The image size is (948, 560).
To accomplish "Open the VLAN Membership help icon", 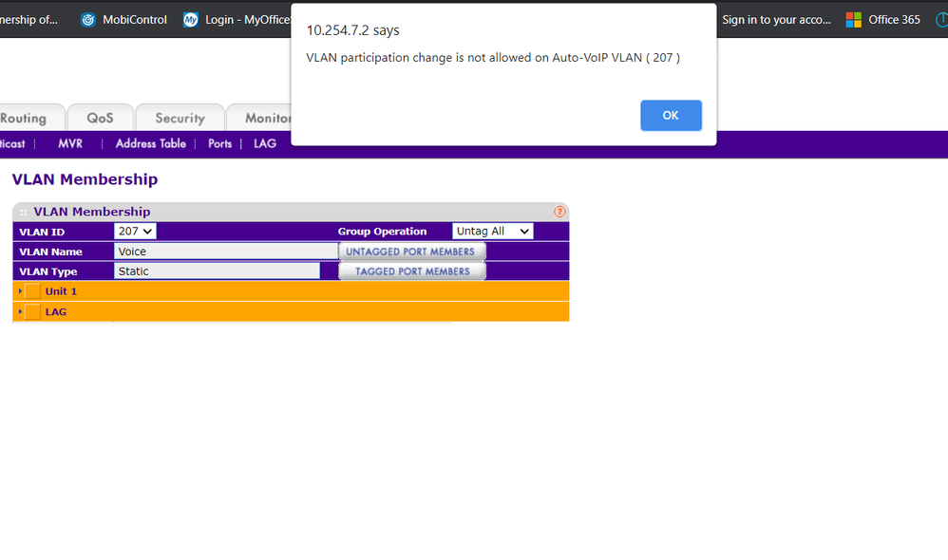I will click(x=559, y=212).
